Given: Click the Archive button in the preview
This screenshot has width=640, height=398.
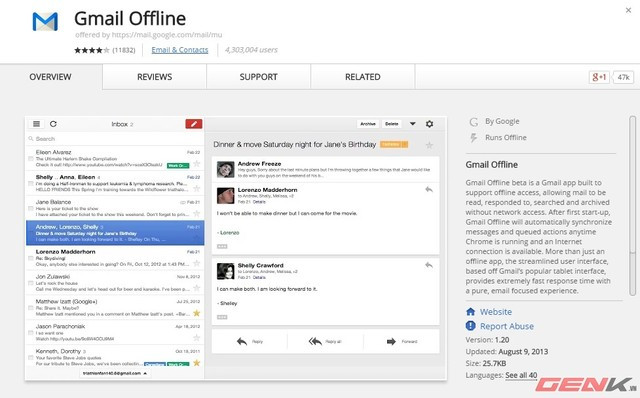Looking at the screenshot, I should (368, 124).
